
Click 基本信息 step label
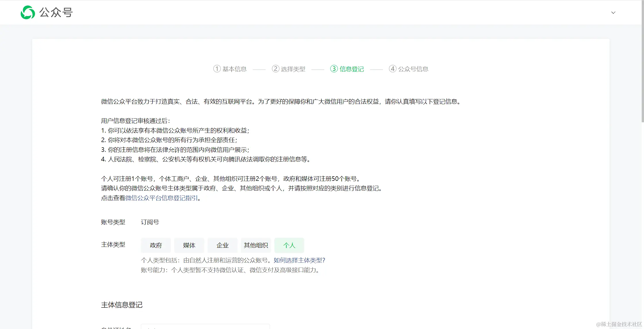[x=235, y=69]
